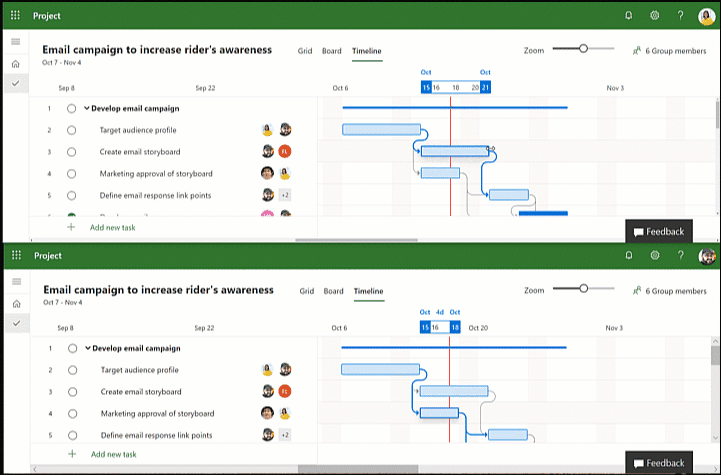This screenshot has width=721, height=475.
Task: Click Zoom slider handle in bottom window
Action: (x=584, y=288)
